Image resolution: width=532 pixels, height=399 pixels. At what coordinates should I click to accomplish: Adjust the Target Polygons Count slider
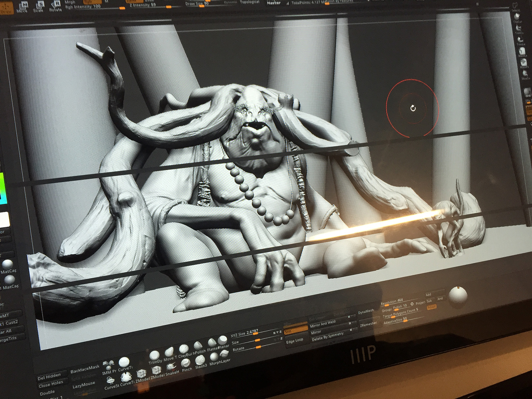point(404,314)
